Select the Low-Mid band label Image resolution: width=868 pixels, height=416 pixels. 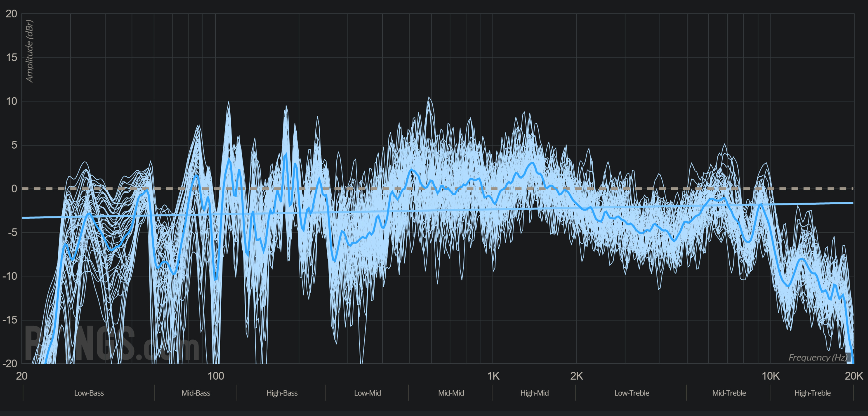tap(367, 393)
